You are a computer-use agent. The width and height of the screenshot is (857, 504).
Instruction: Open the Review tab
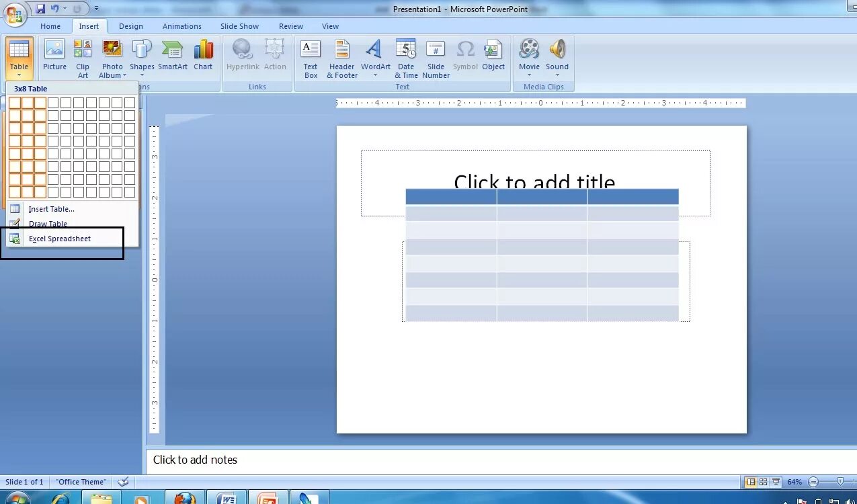coord(291,26)
